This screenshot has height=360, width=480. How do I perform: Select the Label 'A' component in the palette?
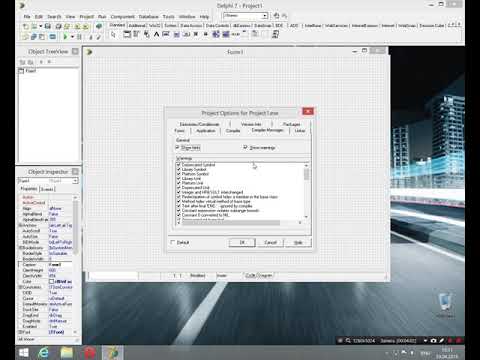tap(156, 34)
